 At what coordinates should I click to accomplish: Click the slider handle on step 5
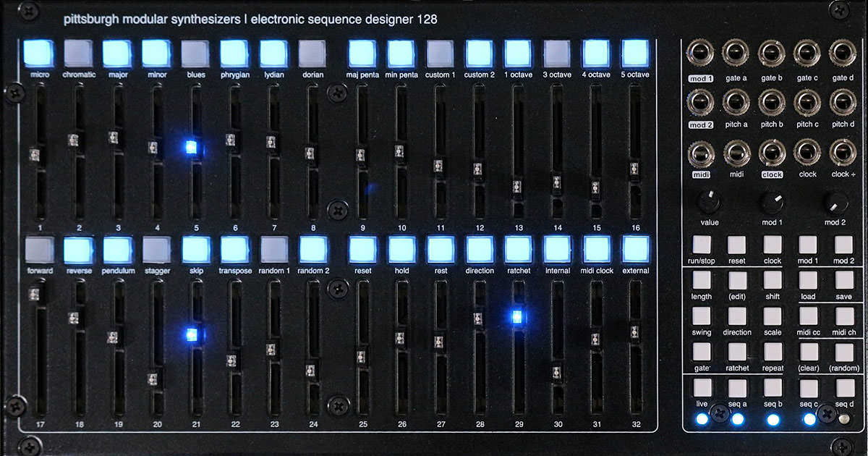[191, 147]
